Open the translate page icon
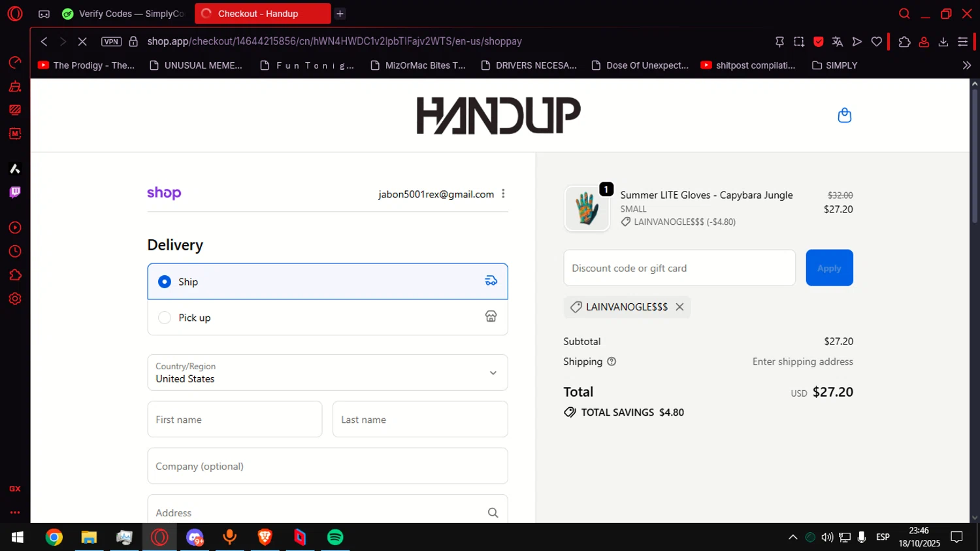 pyautogui.click(x=838, y=41)
